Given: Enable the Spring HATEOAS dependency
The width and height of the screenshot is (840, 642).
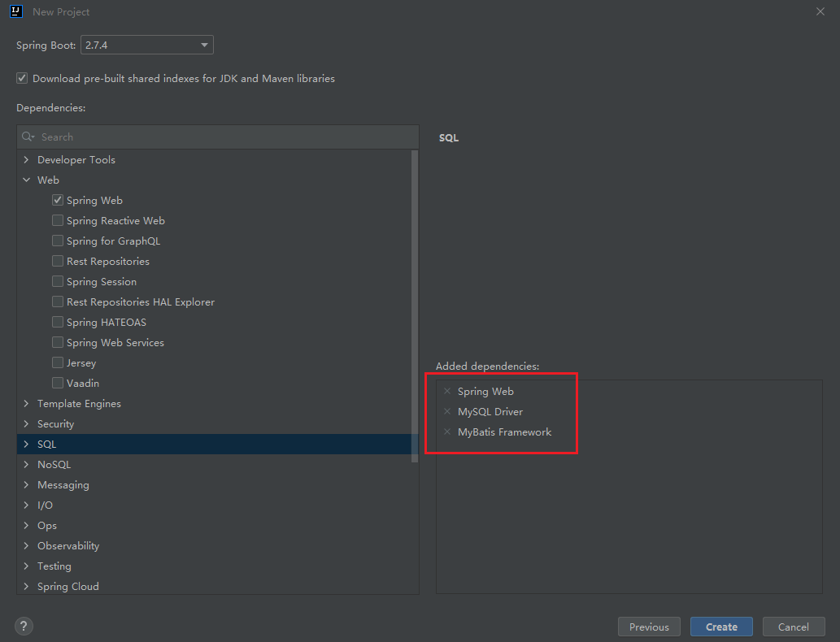Looking at the screenshot, I should pyautogui.click(x=57, y=323).
